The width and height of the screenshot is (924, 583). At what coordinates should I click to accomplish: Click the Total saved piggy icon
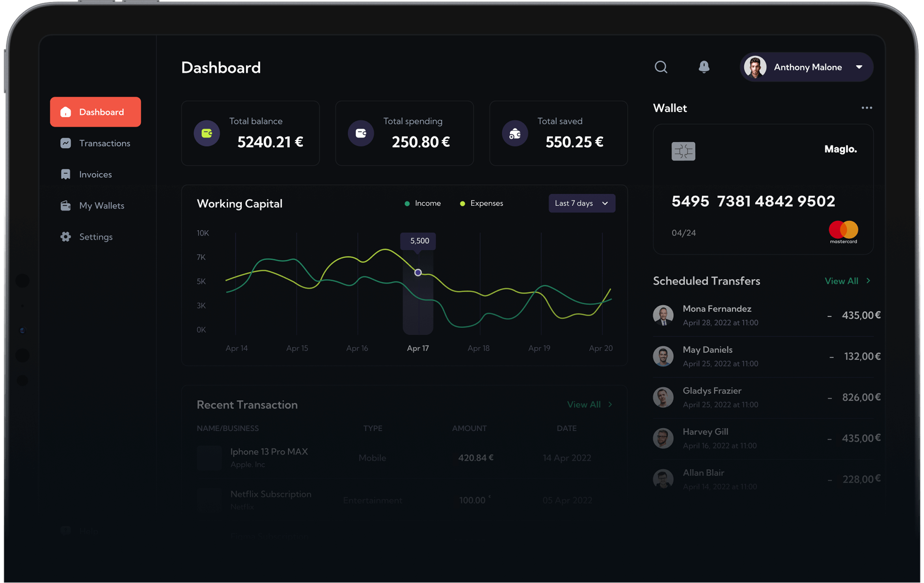[x=515, y=134]
